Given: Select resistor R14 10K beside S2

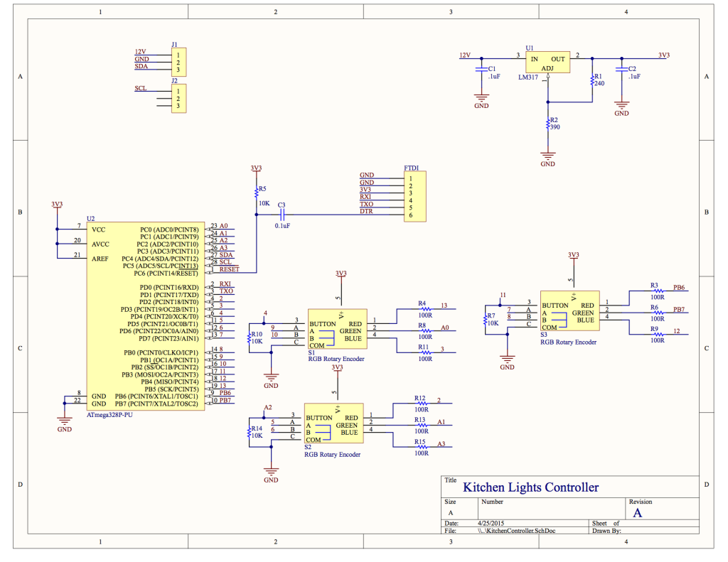Looking at the screenshot, I should click(x=250, y=432).
